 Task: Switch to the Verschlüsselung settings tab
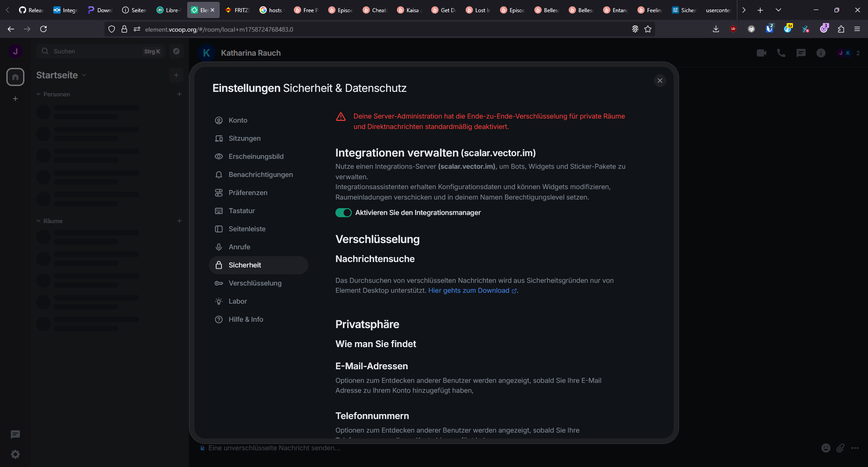[x=255, y=283]
